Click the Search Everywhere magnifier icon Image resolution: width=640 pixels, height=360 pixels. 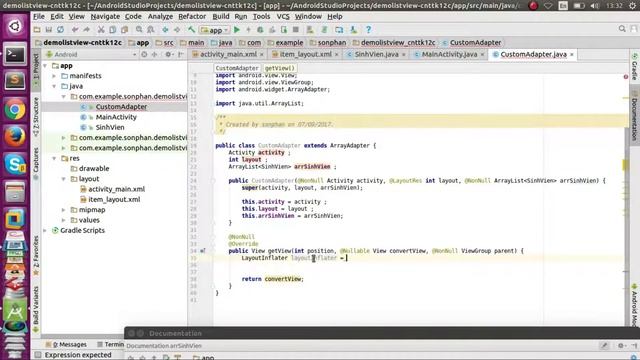pyautogui.click(x=622, y=29)
